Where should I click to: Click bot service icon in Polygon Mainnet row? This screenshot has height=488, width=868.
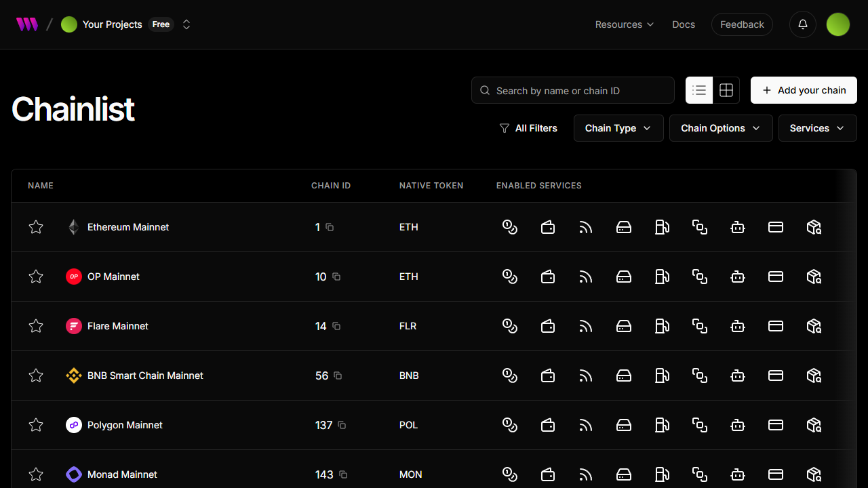738,425
